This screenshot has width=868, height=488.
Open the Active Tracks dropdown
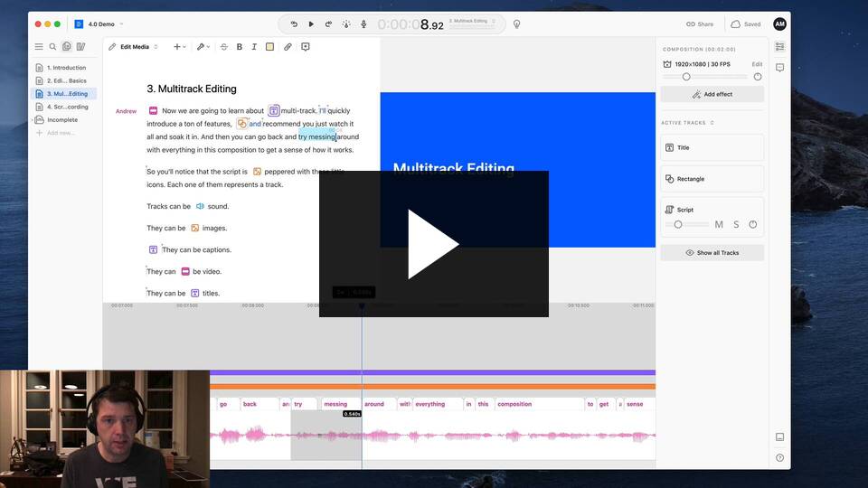pyautogui.click(x=687, y=123)
